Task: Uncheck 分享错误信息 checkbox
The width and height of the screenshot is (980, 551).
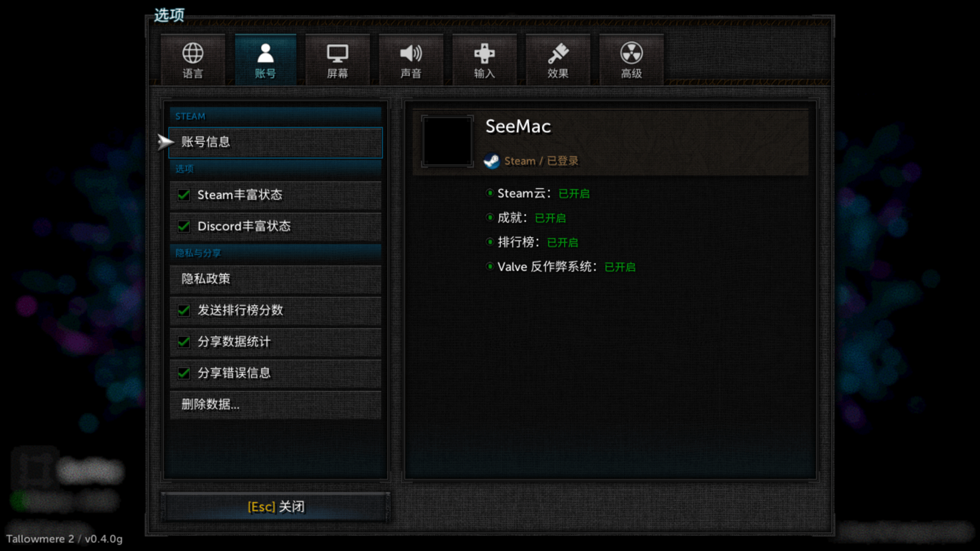Action: coord(184,373)
